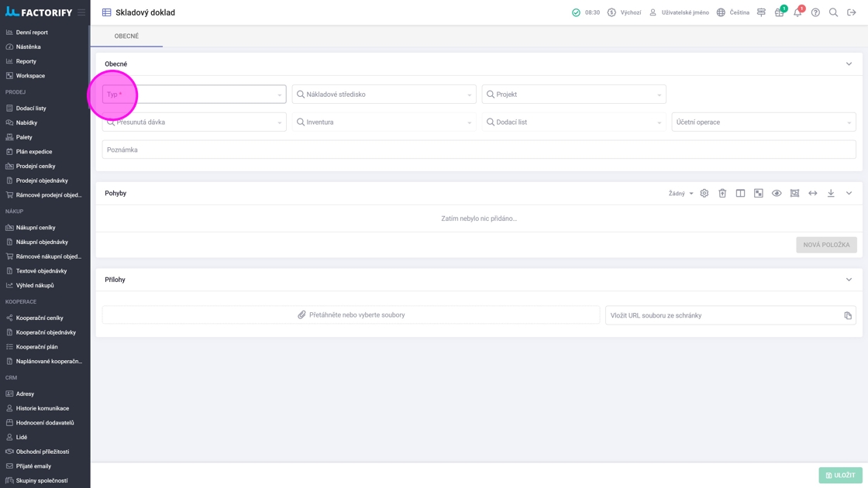This screenshot has width=868, height=488.
Task: Click the ULOŽIT save button
Action: tap(840, 476)
